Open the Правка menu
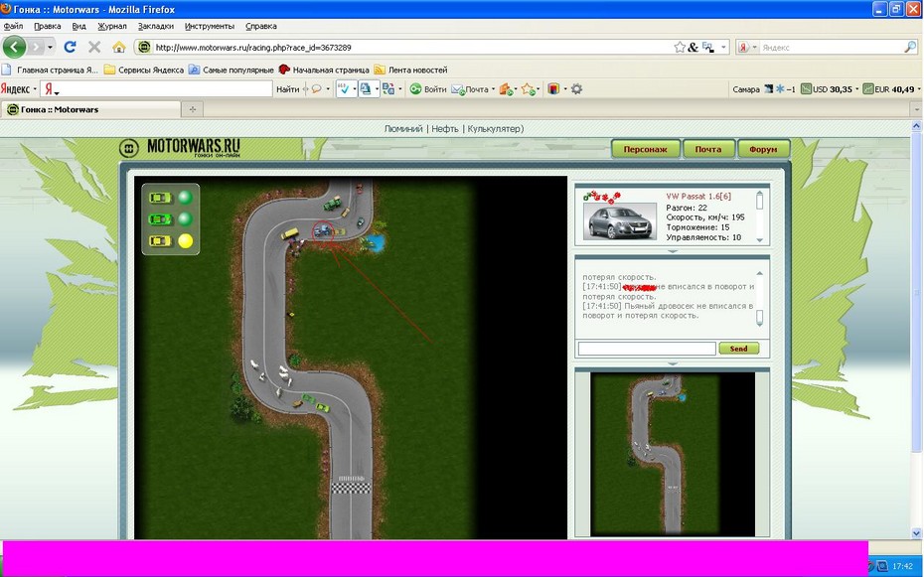924x577 pixels. [x=47, y=26]
